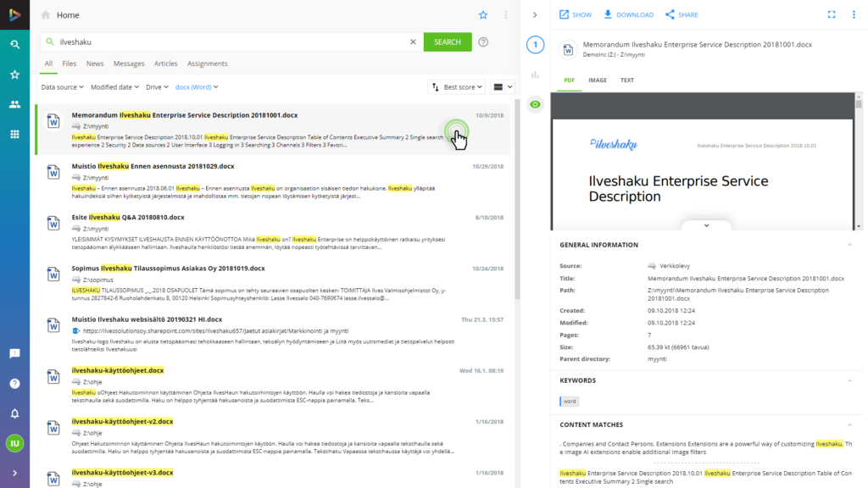Toggle the green eye preview icon
The height and width of the screenshot is (488, 868).
point(535,104)
